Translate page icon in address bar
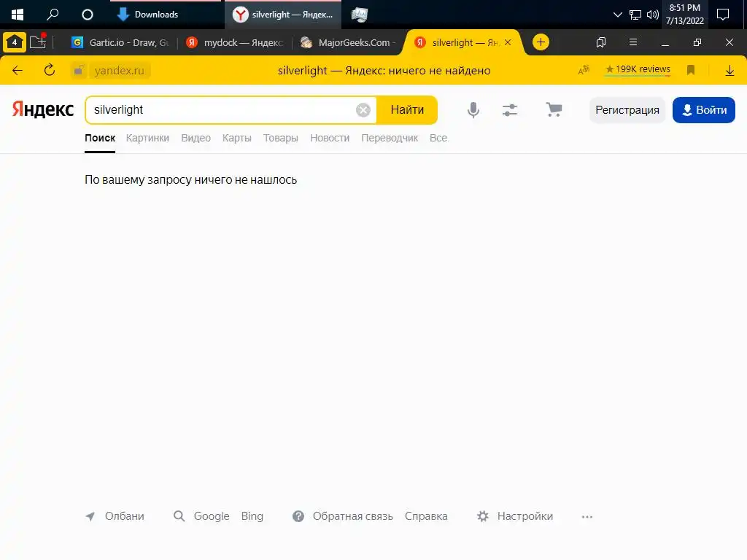Viewport: 747px width, 560px height. tap(584, 71)
